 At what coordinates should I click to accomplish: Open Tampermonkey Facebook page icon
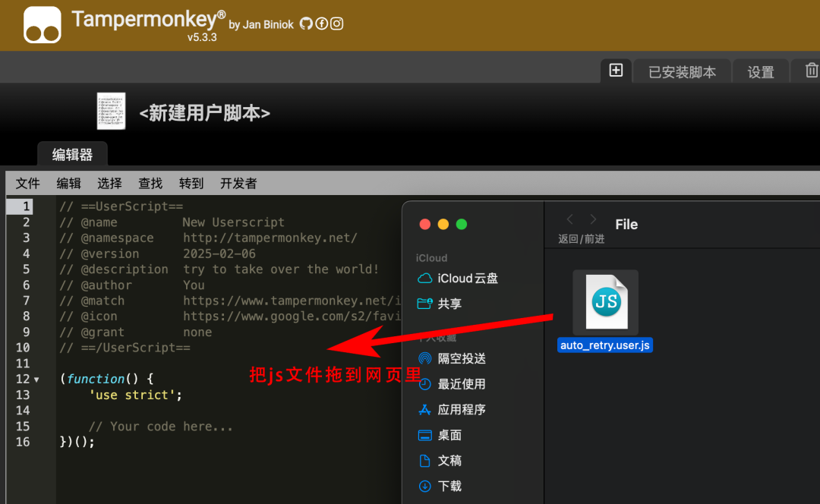pos(322,24)
